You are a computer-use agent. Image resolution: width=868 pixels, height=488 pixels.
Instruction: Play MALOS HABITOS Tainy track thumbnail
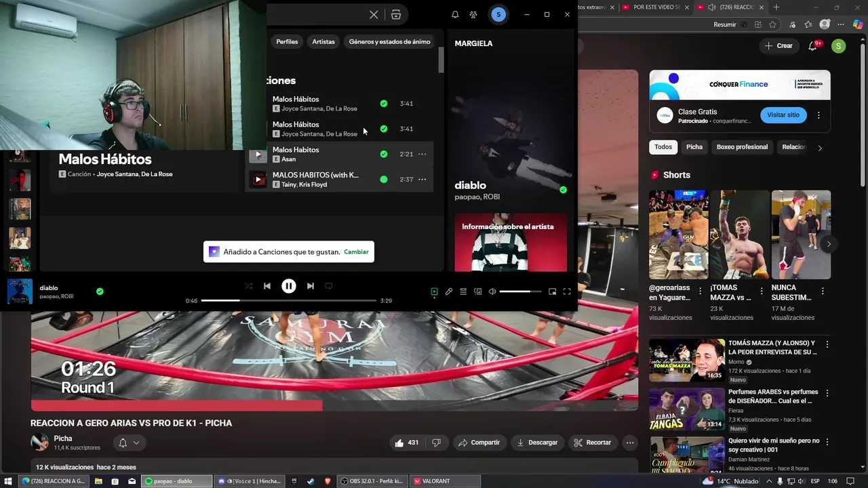click(x=258, y=180)
